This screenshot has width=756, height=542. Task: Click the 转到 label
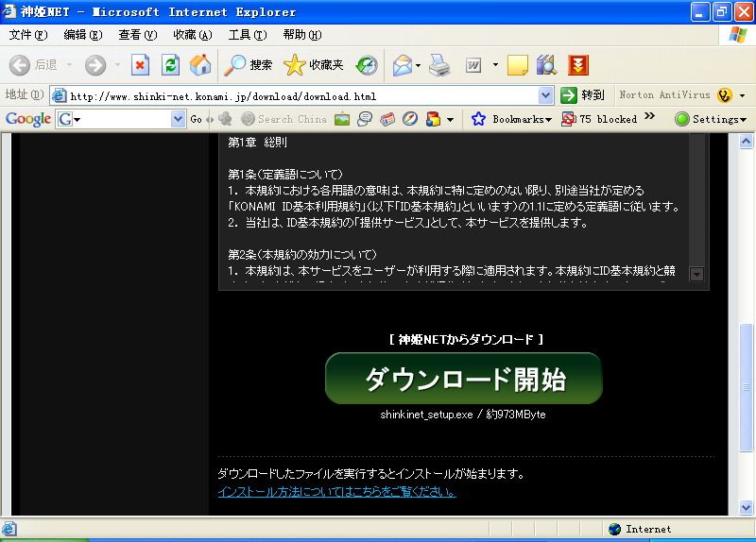593,95
